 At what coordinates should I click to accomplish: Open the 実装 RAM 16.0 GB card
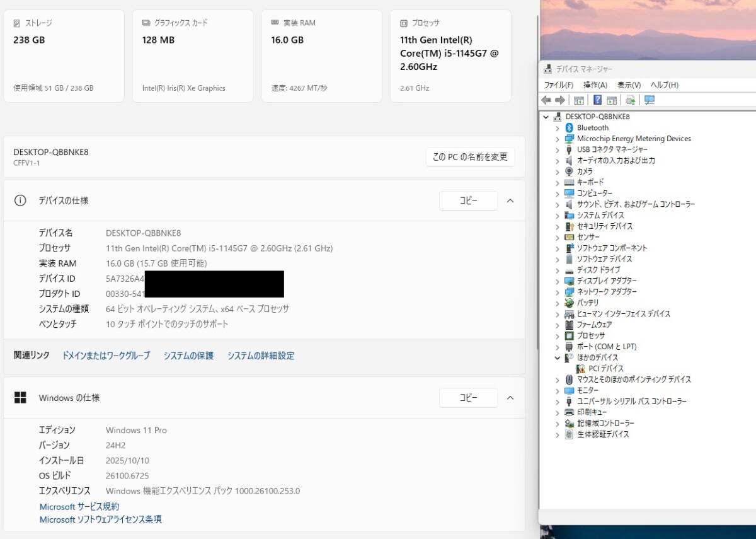(321, 56)
